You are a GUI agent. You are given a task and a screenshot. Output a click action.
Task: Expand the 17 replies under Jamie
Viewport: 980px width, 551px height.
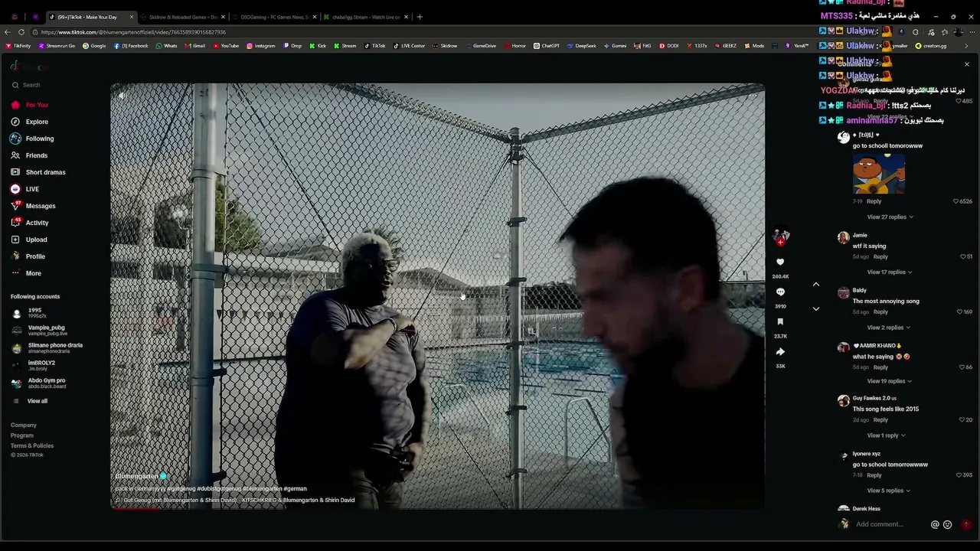tap(890, 272)
